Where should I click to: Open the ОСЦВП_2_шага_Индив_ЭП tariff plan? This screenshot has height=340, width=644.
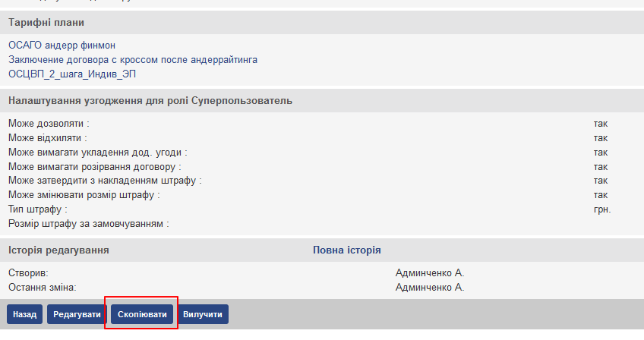pyautogui.click(x=72, y=74)
